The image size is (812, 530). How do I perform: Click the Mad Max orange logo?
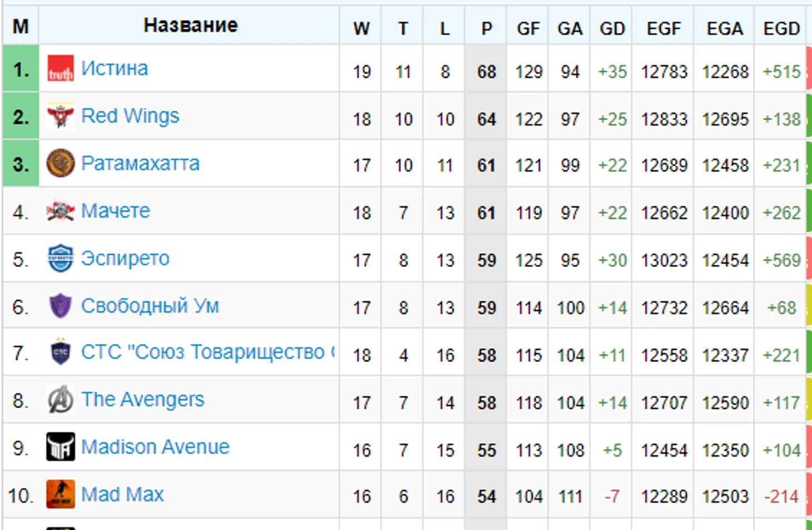(x=60, y=494)
